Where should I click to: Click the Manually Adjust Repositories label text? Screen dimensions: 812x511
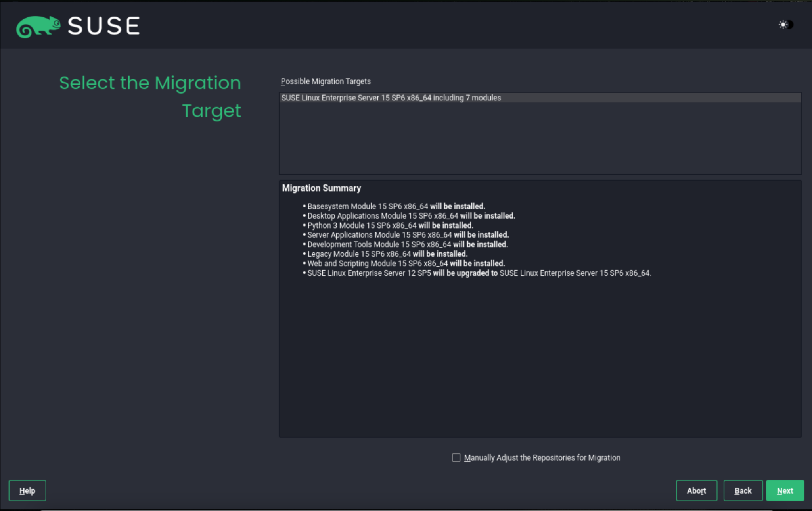pyautogui.click(x=542, y=457)
